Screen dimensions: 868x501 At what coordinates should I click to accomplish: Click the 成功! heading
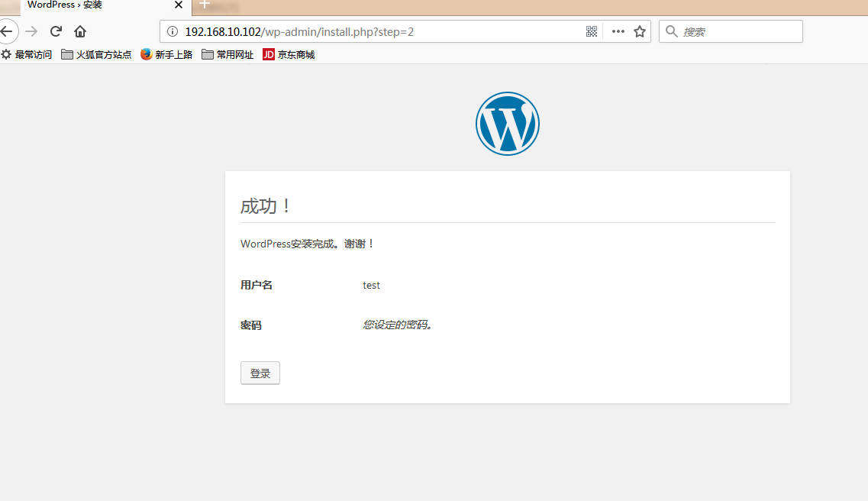pos(266,206)
